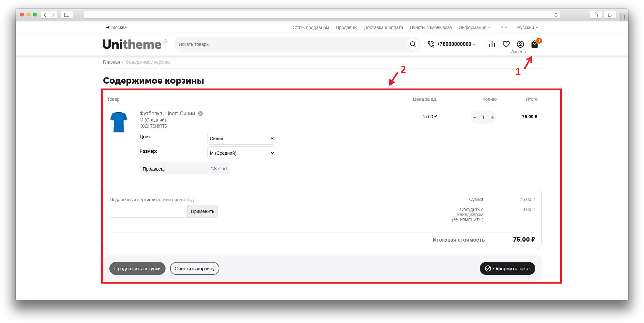
Task: Open the product comparison bars icon
Action: [492, 44]
